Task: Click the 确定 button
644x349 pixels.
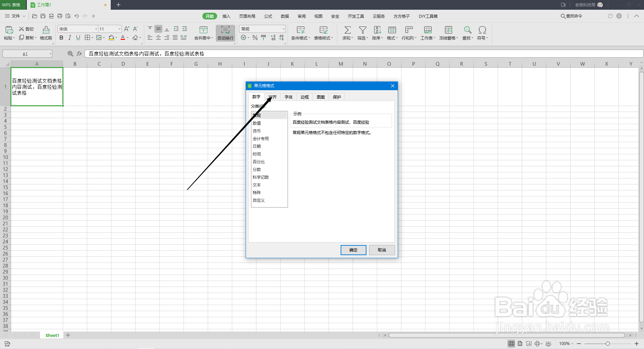Action: click(x=353, y=250)
